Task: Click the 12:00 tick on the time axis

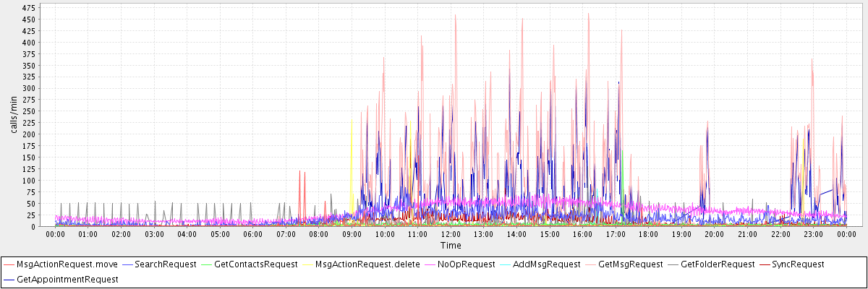Action: pyautogui.click(x=451, y=234)
